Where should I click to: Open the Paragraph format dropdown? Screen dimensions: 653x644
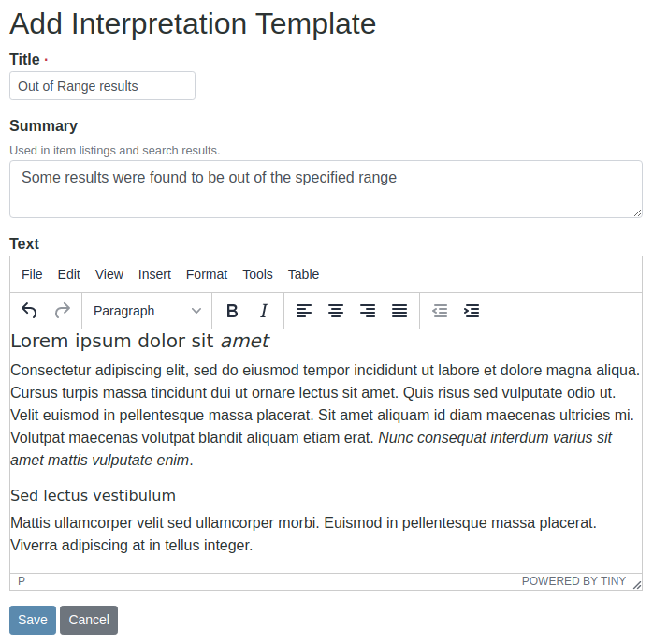click(147, 311)
